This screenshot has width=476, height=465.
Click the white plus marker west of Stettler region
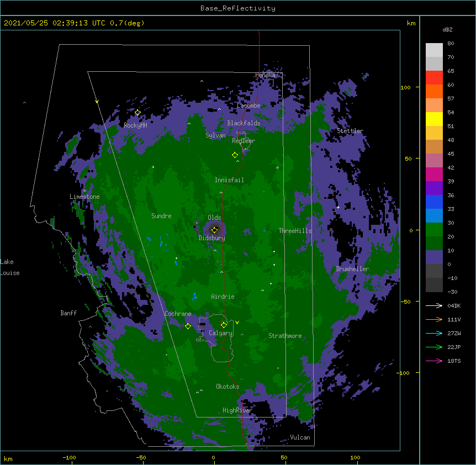(338, 207)
